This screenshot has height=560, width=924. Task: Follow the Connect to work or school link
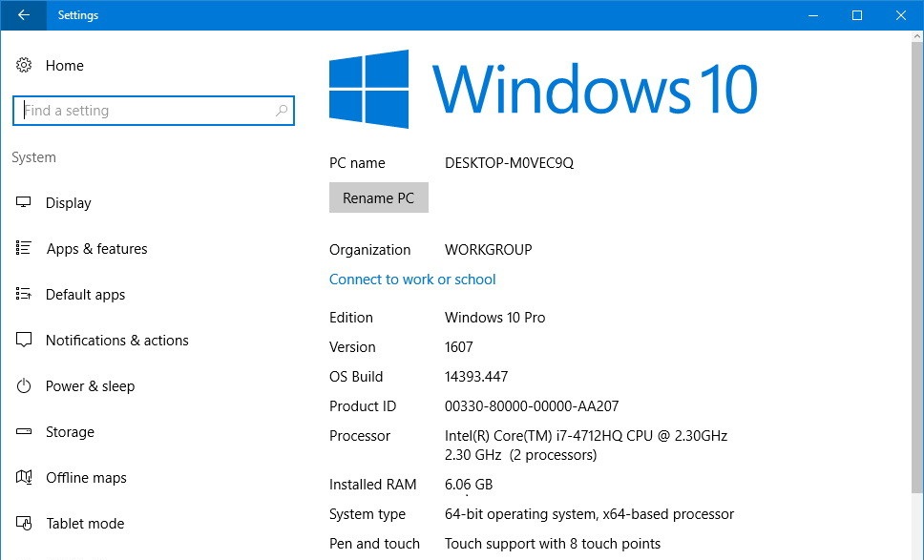(412, 280)
